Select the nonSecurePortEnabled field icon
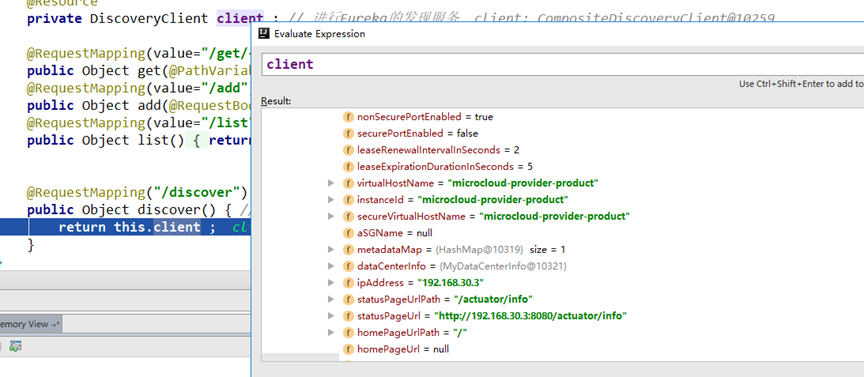864x377 pixels. (348, 117)
